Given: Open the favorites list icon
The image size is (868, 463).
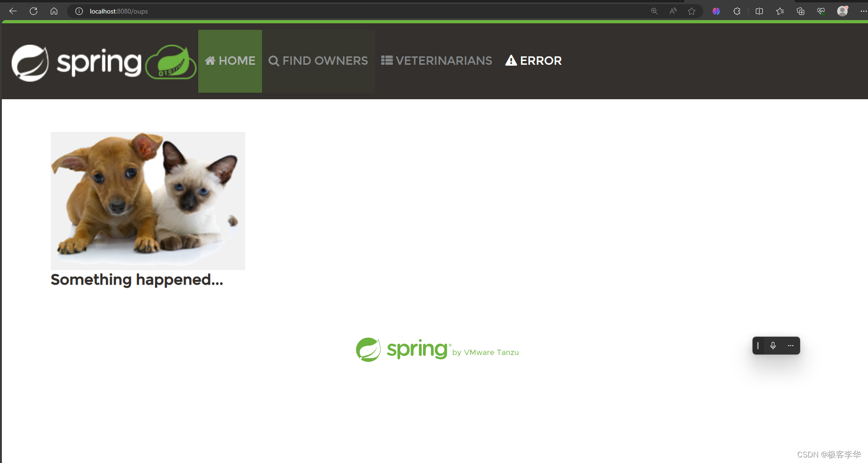Looking at the screenshot, I should (780, 11).
